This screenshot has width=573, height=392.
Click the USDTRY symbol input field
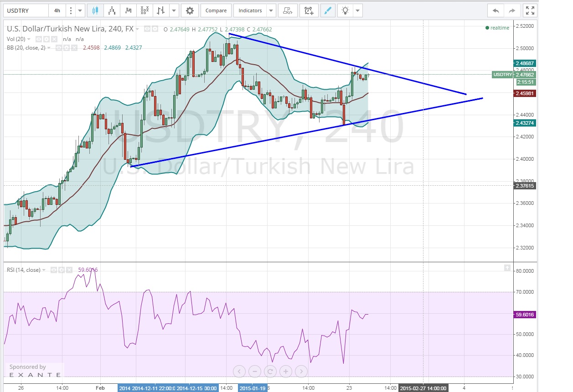click(x=25, y=10)
